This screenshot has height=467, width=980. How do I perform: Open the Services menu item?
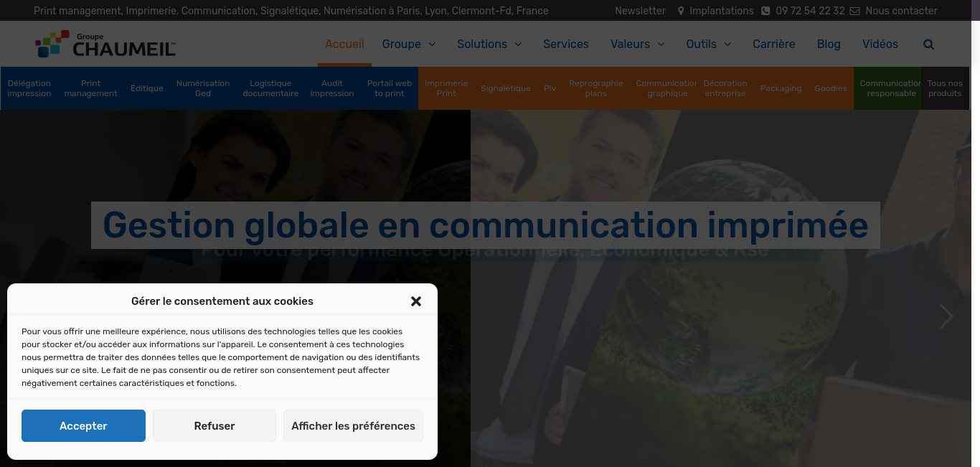[x=565, y=44]
